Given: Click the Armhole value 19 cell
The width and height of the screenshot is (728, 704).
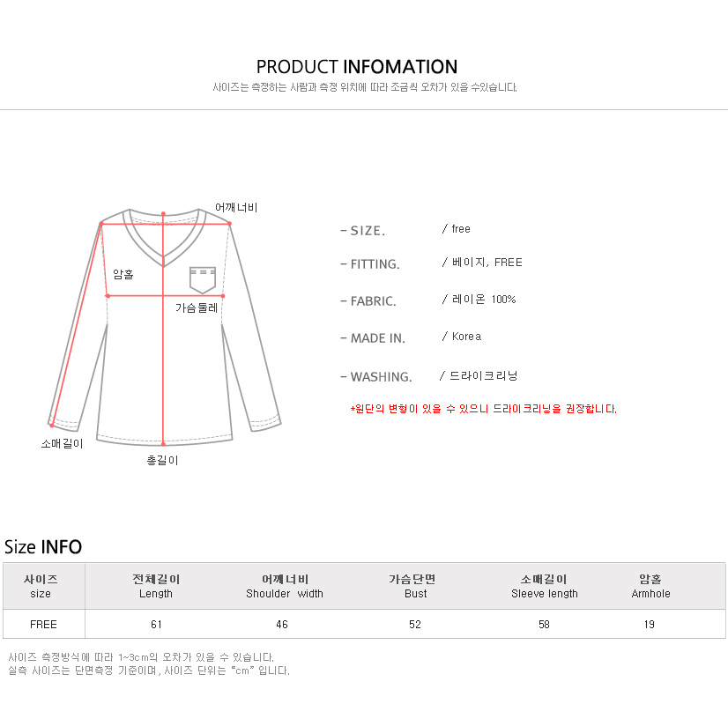Looking at the screenshot, I should click(649, 625).
